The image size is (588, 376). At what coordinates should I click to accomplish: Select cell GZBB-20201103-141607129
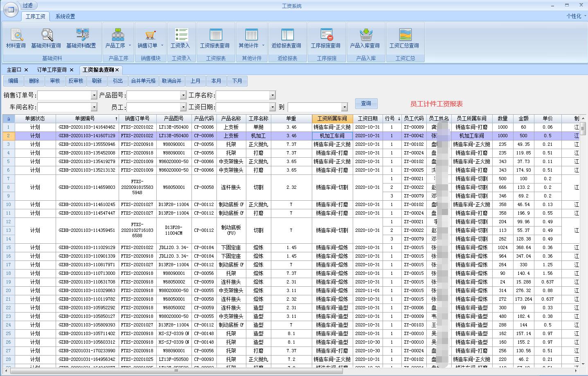tap(87, 136)
